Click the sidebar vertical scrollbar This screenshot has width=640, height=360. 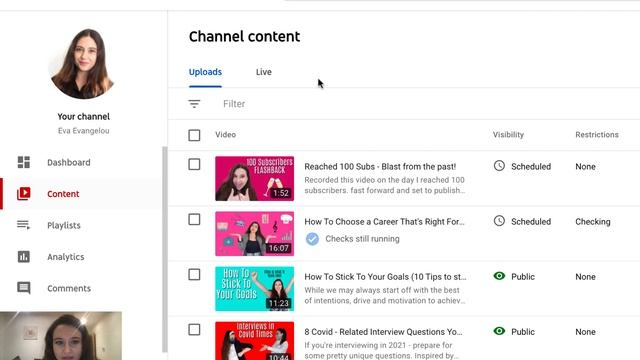pyautogui.click(x=165, y=249)
